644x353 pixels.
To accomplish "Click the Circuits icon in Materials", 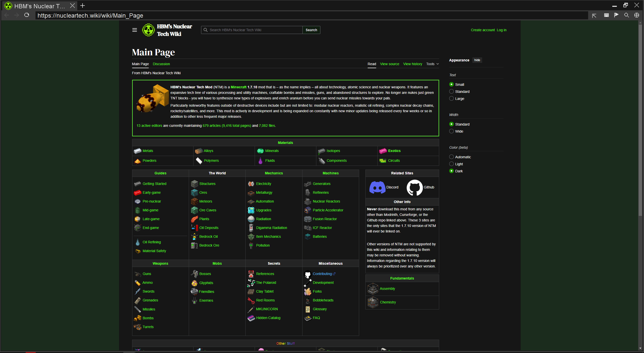I will [383, 161].
